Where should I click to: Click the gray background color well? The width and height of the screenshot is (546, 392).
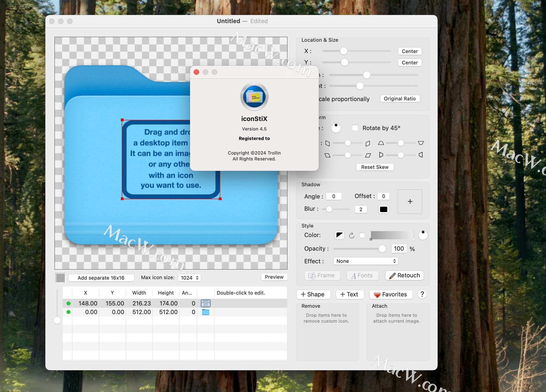[x=60, y=278]
